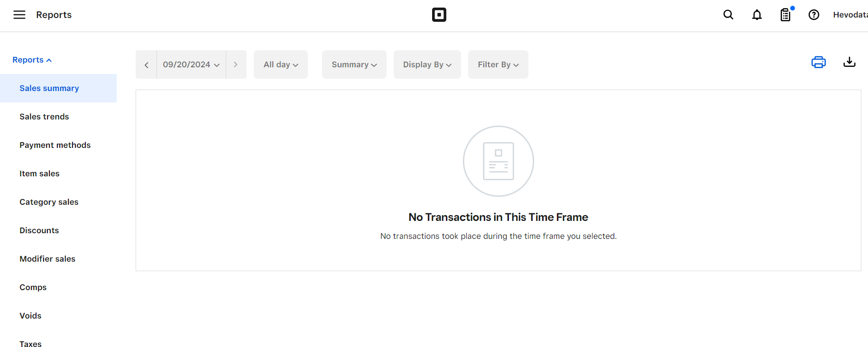
Task: Print the report via printer icon
Action: [819, 62]
